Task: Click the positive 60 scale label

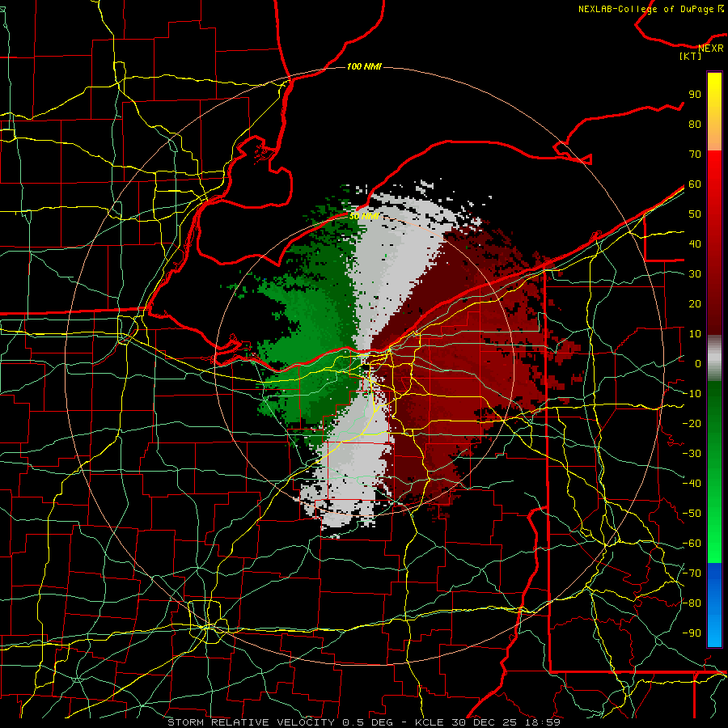Action: click(695, 184)
